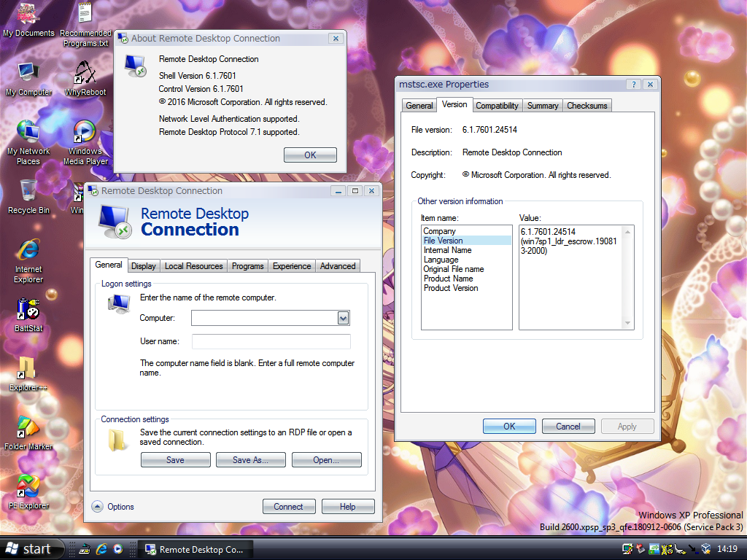
Task: Switch to the Display tab
Action: [144, 265]
